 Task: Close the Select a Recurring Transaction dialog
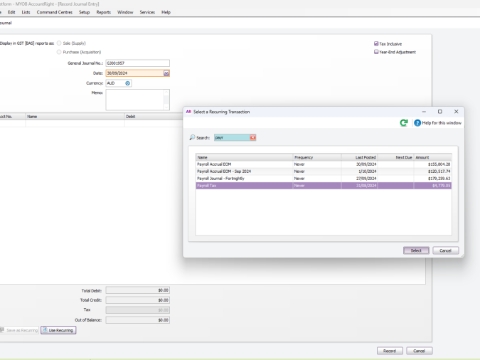(x=456, y=112)
